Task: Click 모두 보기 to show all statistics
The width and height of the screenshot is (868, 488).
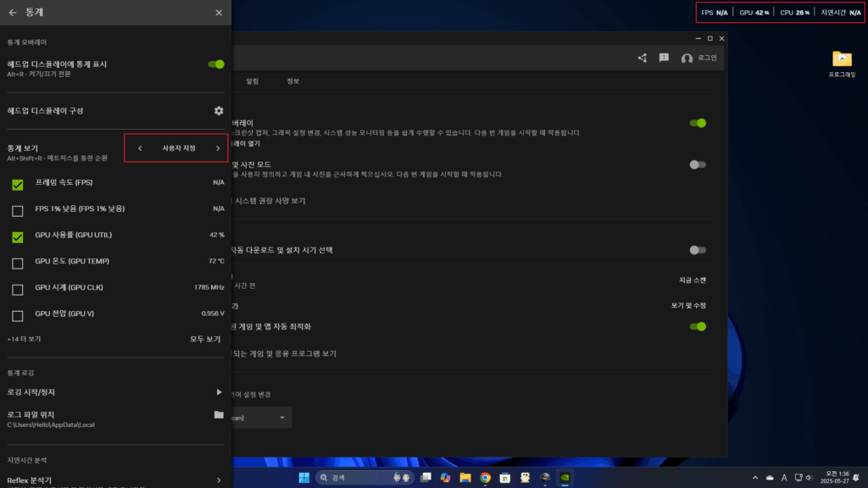Action: pos(205,339)
